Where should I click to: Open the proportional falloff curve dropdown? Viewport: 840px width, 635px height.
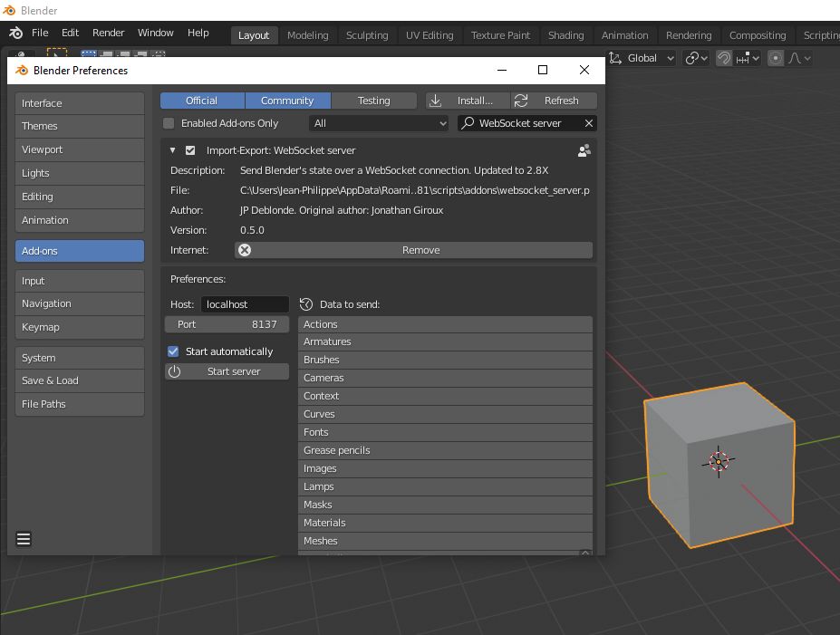pyautogui.click(x=798, y=58)
